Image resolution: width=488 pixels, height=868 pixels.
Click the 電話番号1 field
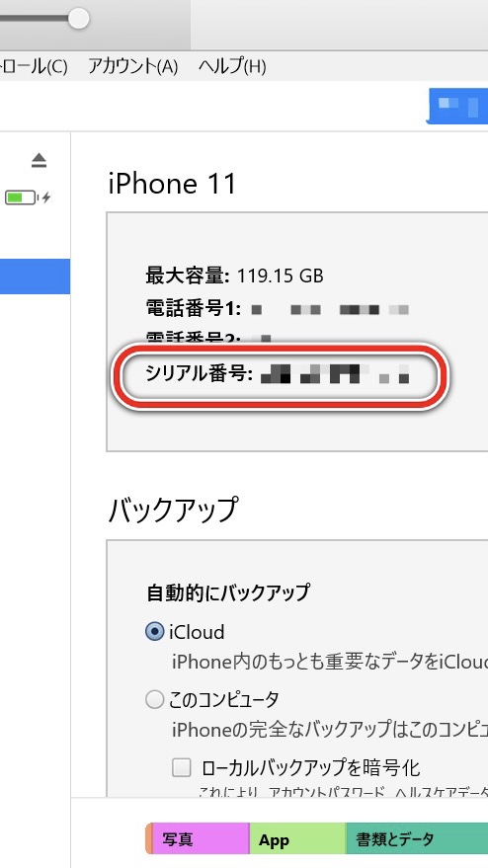tap(277, 309)
